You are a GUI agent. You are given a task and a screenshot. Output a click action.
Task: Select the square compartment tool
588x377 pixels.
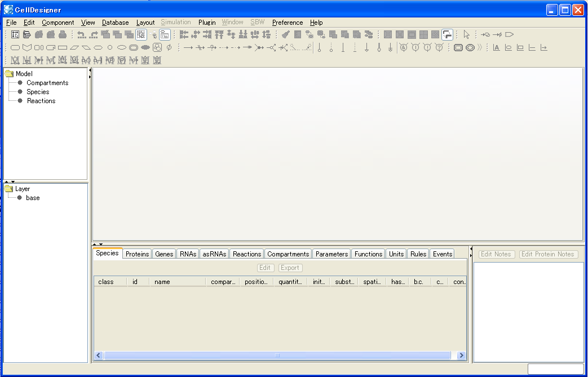point(458,47)
